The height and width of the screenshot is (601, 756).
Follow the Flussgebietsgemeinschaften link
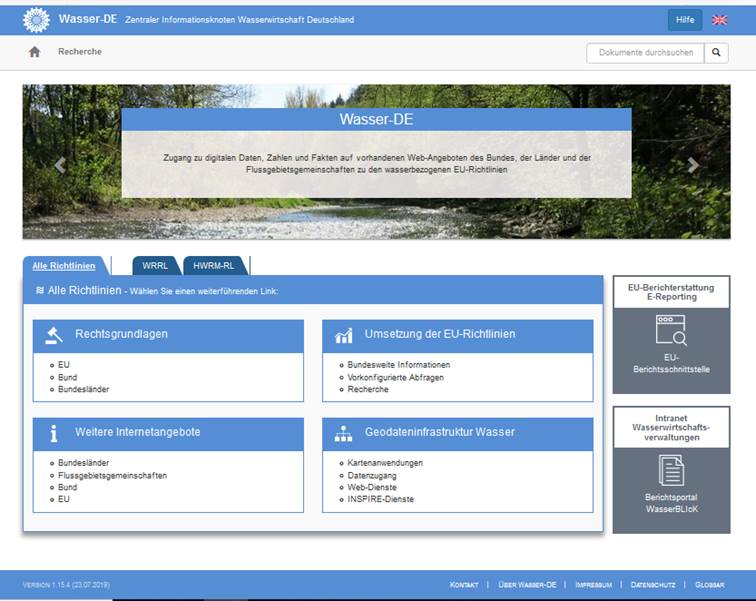pos(112,475)
